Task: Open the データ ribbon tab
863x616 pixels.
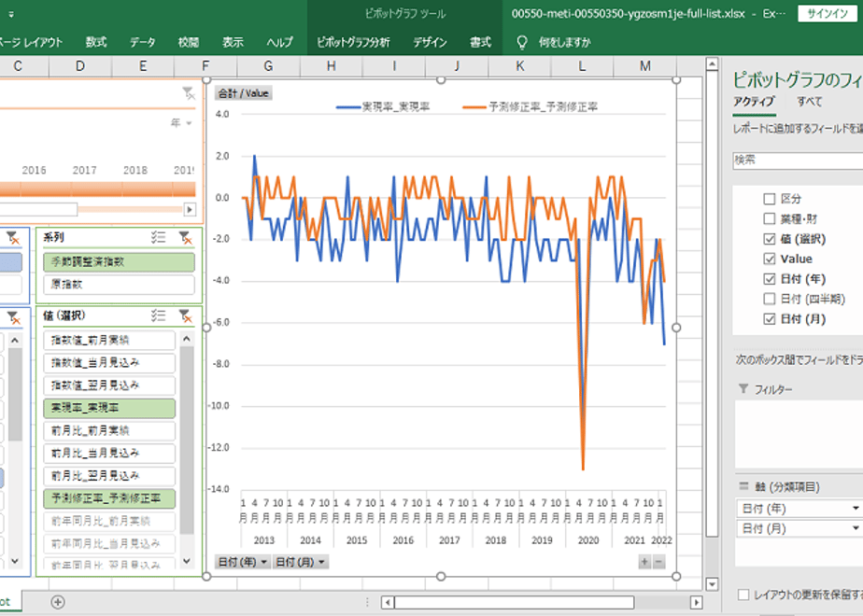Action: [143, 42]
